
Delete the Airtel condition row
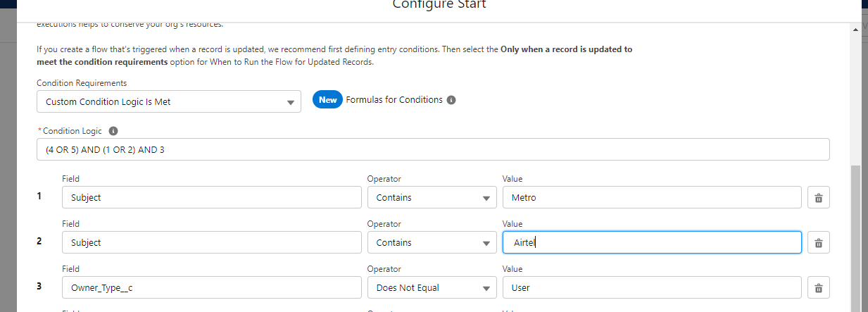coord(818,243)
